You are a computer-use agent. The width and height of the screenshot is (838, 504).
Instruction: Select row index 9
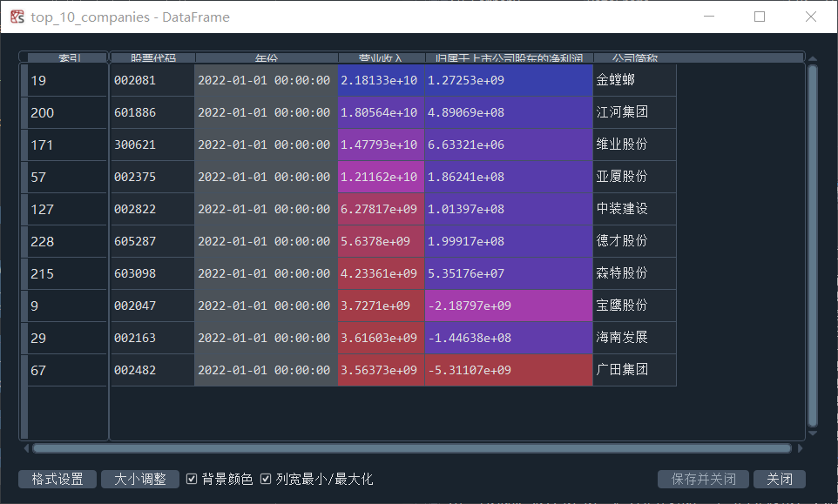67,306
